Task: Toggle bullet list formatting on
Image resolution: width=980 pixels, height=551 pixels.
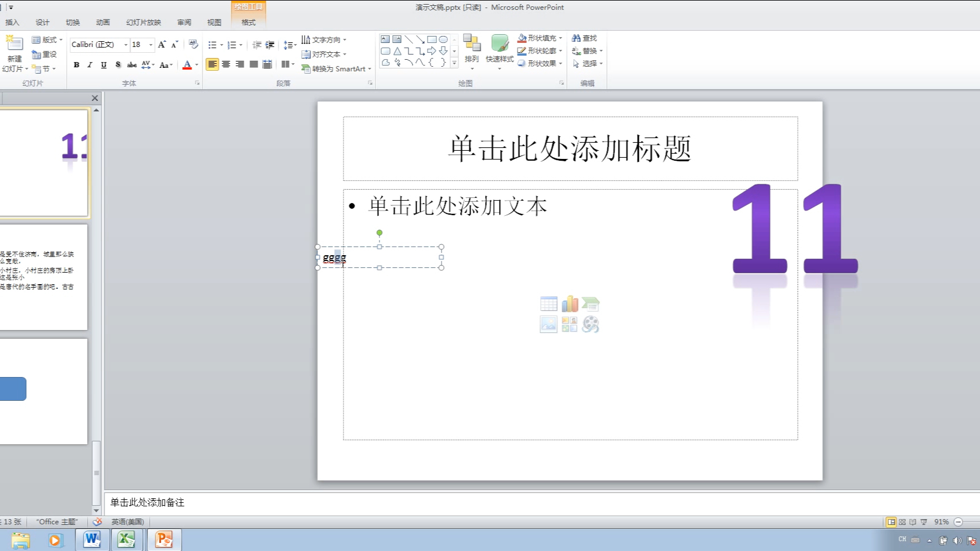Action: coord(213,44)
